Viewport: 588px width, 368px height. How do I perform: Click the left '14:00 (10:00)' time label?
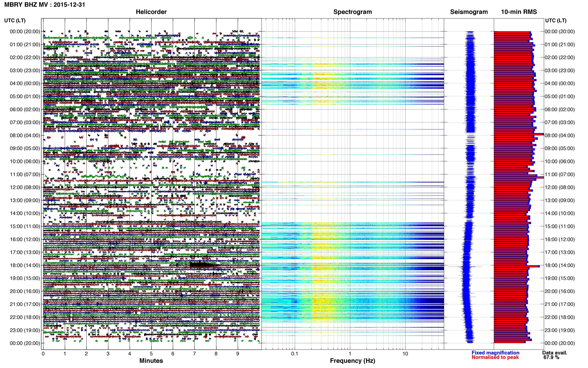[25, 213]
